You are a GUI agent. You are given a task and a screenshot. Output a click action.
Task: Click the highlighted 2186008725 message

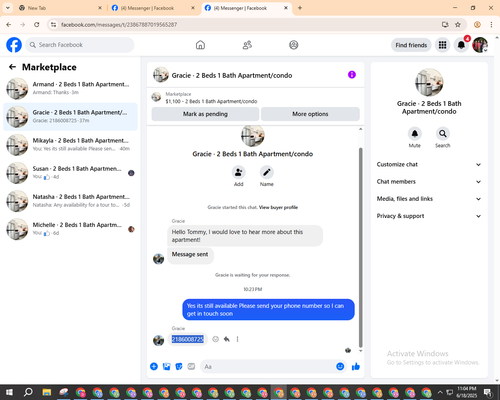187,339
